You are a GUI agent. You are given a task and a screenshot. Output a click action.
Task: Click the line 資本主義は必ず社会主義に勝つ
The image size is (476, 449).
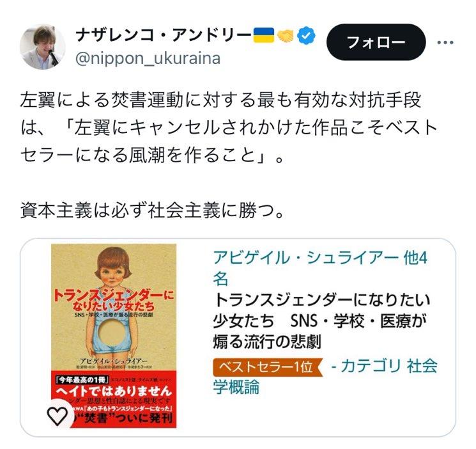[x=152, y=210]
